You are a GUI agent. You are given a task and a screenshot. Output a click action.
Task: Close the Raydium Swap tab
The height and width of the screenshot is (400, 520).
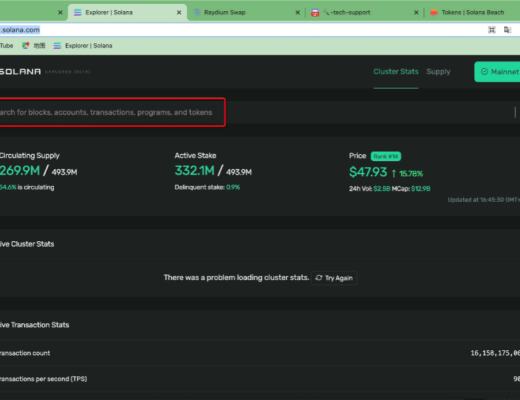(298, 12)
